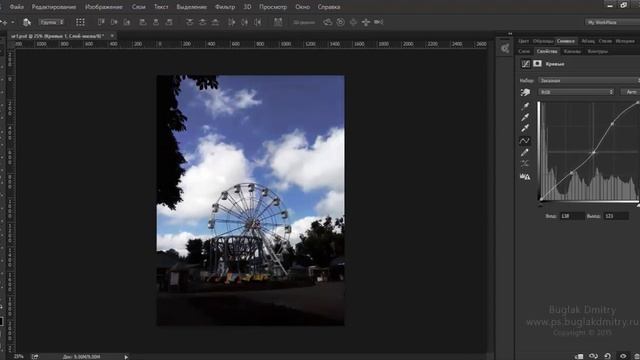Open the Справка menu
640x360 pixels.
pyautogui.click(x=329, y=7)
